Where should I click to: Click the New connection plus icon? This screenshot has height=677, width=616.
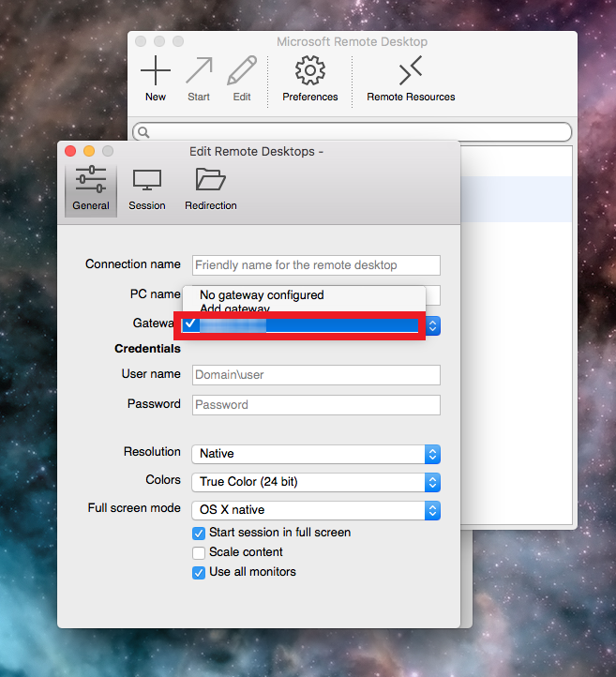156,70
